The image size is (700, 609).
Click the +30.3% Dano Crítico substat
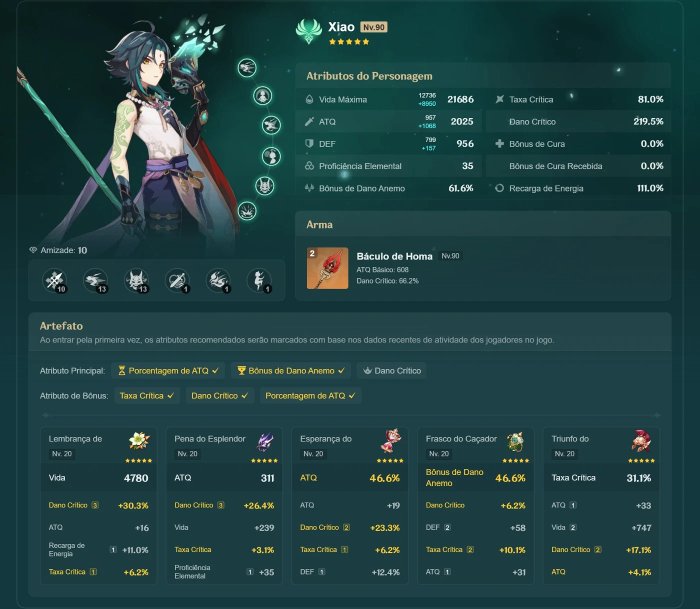tap(133, 505)
